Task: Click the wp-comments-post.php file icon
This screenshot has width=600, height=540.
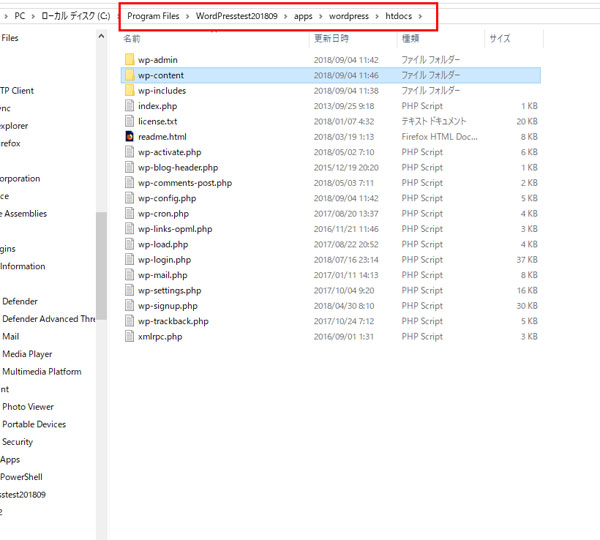Action: 129,183
